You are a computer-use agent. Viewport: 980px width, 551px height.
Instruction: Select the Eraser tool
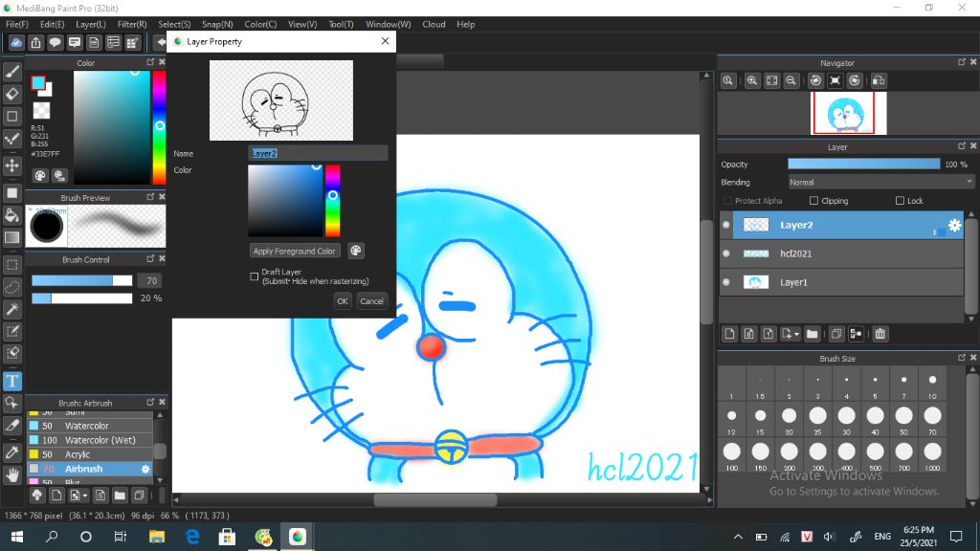(x=11, y=94)
